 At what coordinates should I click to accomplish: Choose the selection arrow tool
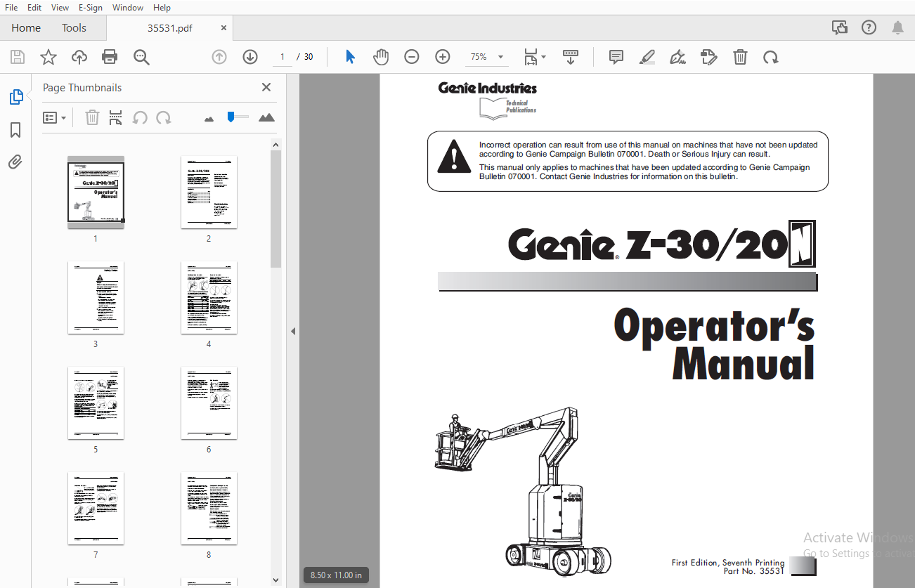pos(350,57)
